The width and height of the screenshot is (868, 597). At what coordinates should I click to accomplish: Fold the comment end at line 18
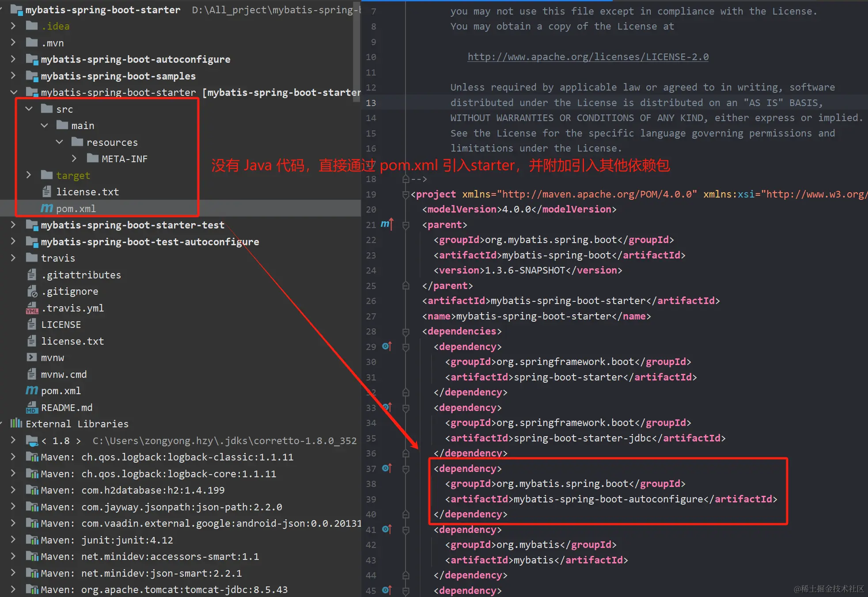(x=406, y=179)
